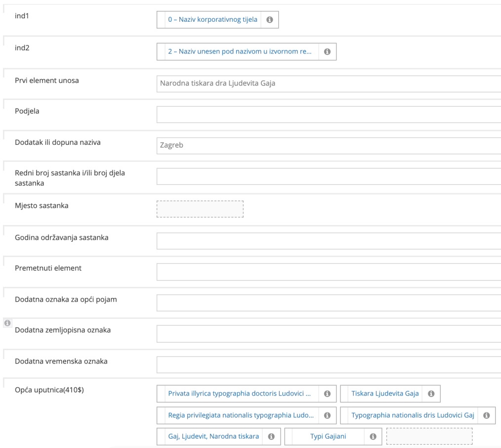The image size is (501, 448).
Task: Open info for Regia privilegiata nationalis entry
Action: [x=327, y=415]
